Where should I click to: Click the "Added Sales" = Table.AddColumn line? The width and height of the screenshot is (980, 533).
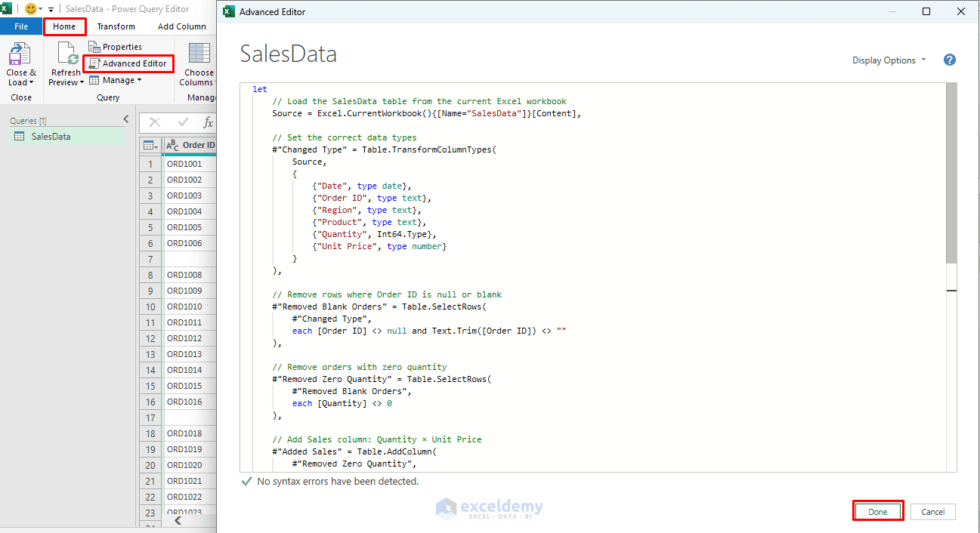(354, 451)
